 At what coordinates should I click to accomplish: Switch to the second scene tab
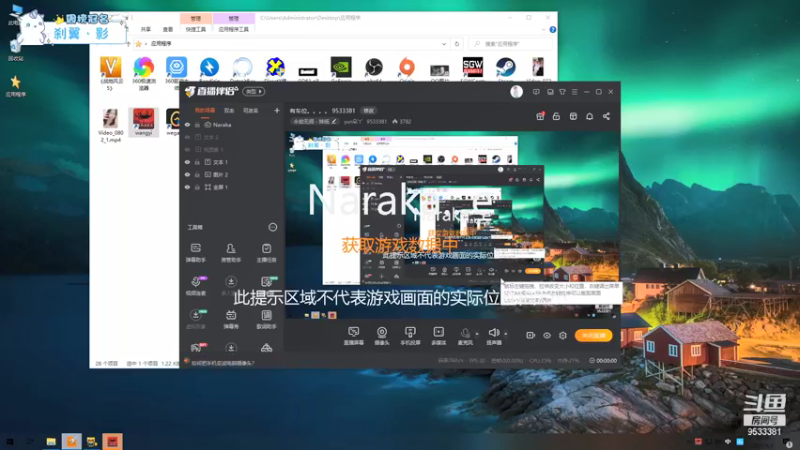[229, 110]
